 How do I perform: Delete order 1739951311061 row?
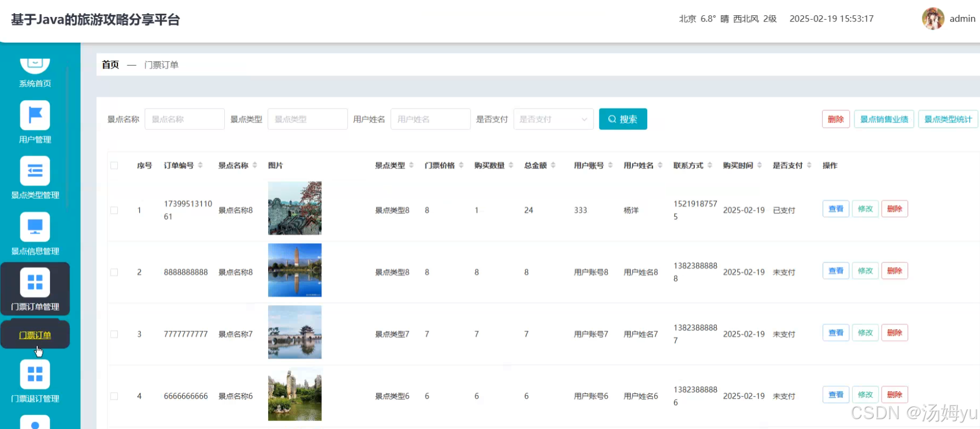[894, 209]
